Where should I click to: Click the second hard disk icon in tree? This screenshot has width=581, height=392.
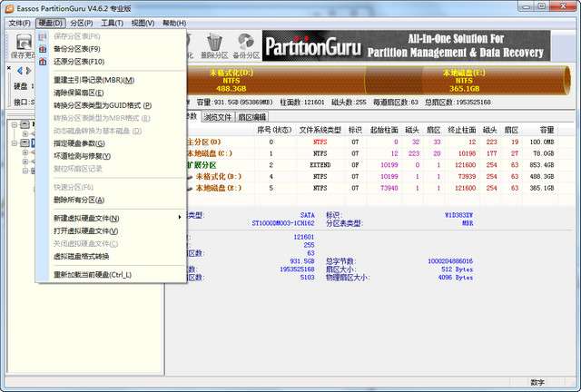(25, 142)
